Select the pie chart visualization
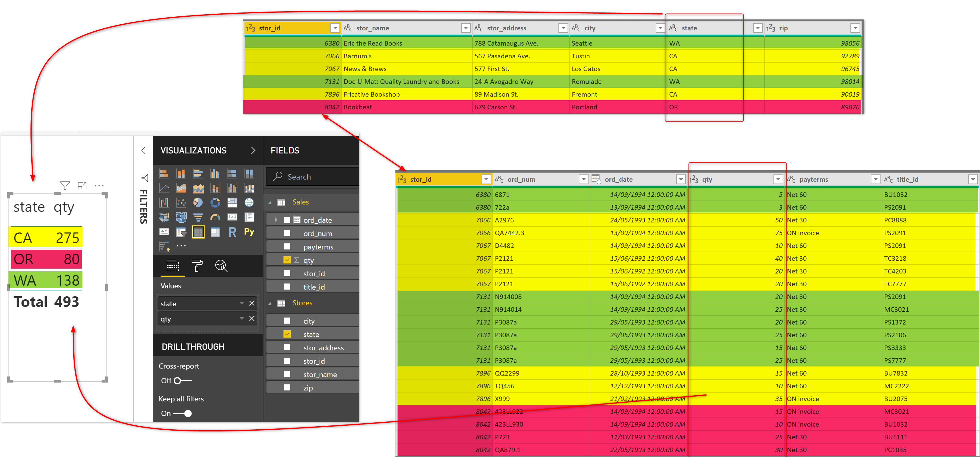This screenshot has height=457, width=980. coord(198,203)
